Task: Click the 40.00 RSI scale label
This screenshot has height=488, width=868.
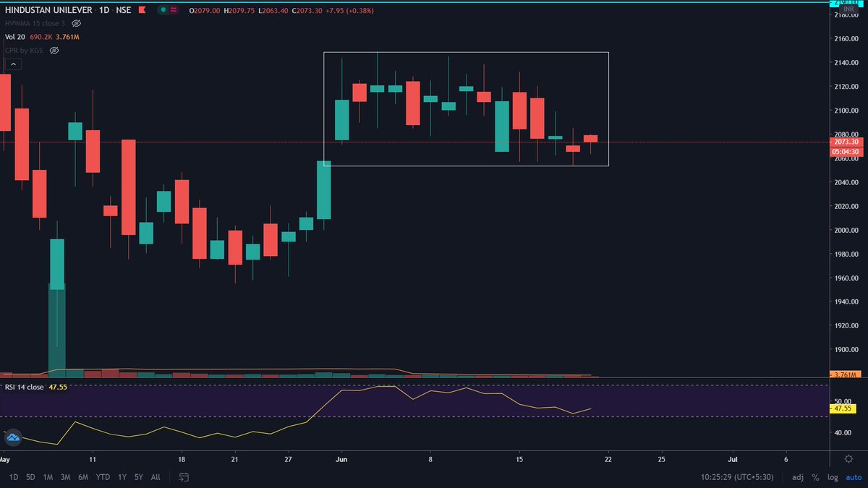Action: tap(841, 432)
